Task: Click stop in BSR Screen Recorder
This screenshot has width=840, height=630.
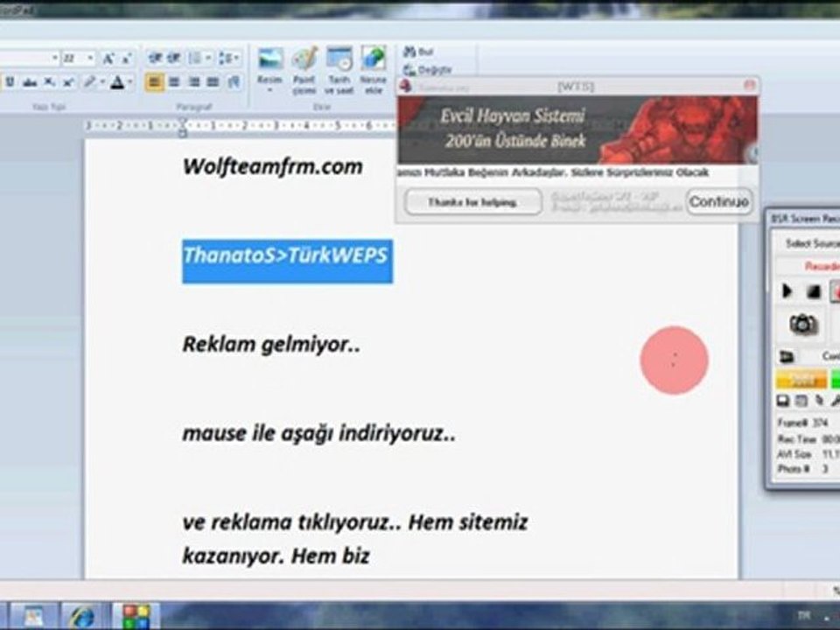Action: click(813, 291)
